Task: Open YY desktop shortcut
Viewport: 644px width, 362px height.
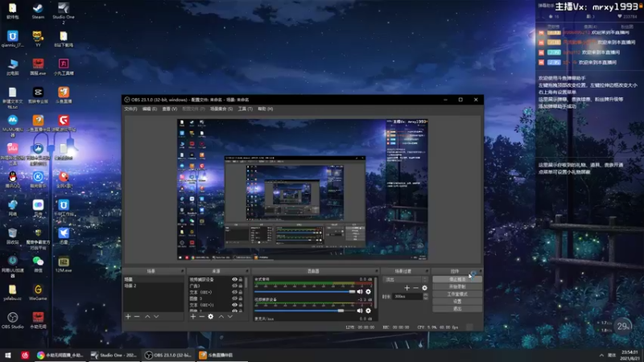Action: 38,39
